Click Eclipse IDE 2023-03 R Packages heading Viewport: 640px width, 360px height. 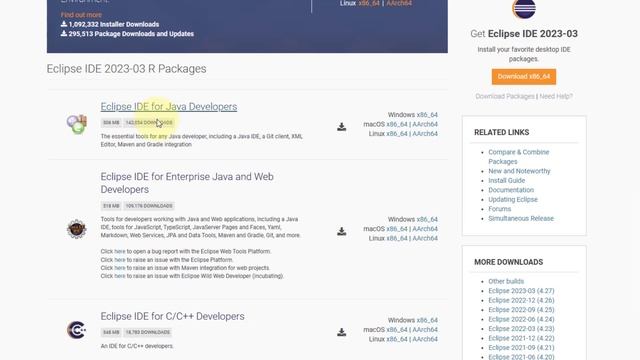tap(127, 69)
